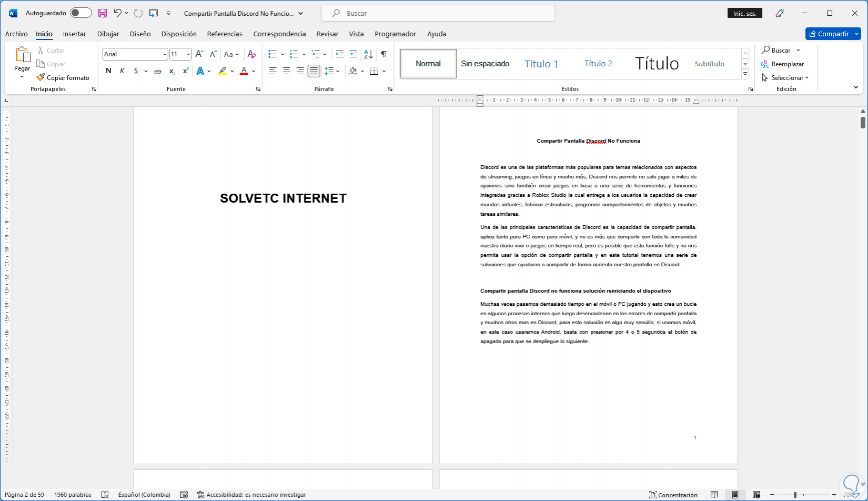Click the sort A-Z icon
868x501 pixels.
click(368, 54)
